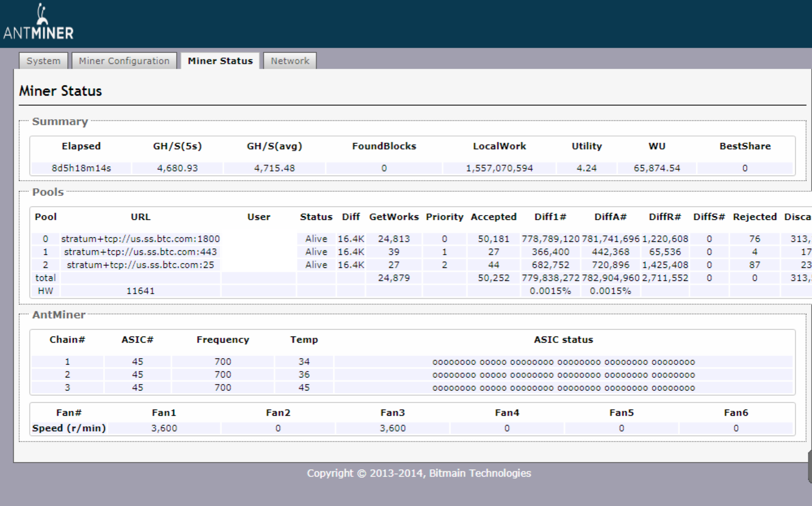Click pool URL stratum+tcp://us.ss.btc.com:1800
Image resolution: width=812 pixels, height=506 pixels.
[140, 239]
